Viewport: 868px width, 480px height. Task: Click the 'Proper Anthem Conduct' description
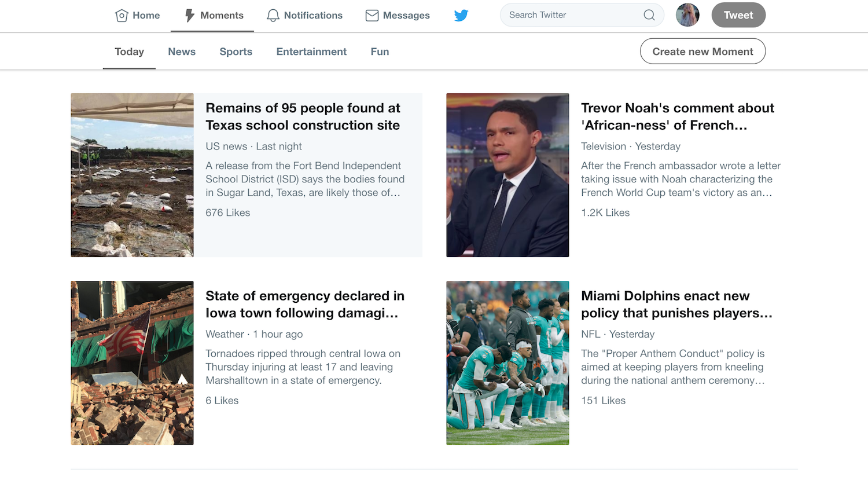pyautogui.click(x=673, y=367)
